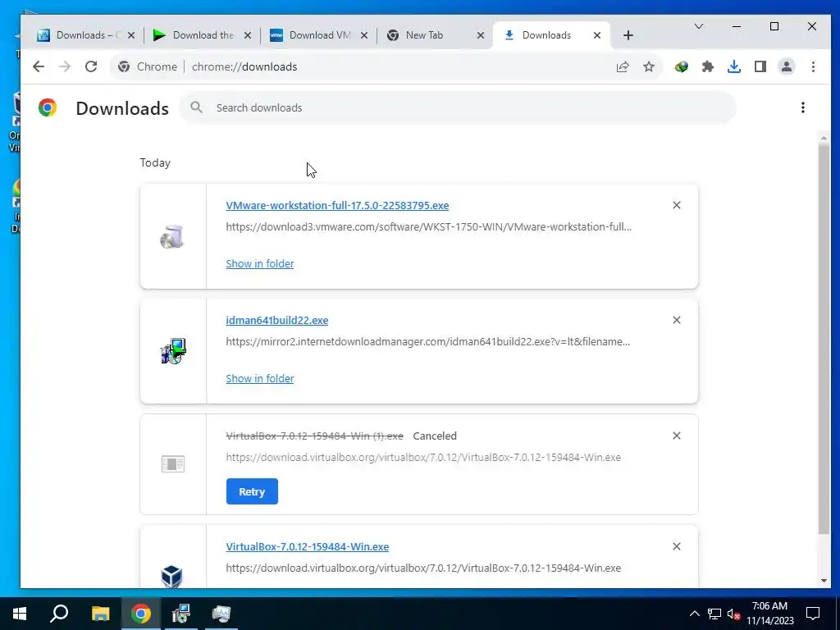Click the canceled download file icon
The width and height of the screenshot is (840, 630).
(x=172, y=464)
